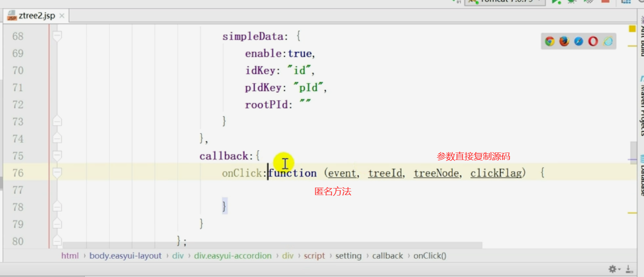This screenshot has width=644, height=277.
Task: Place cursor on empty line 77
Action: tap(346, 190)
